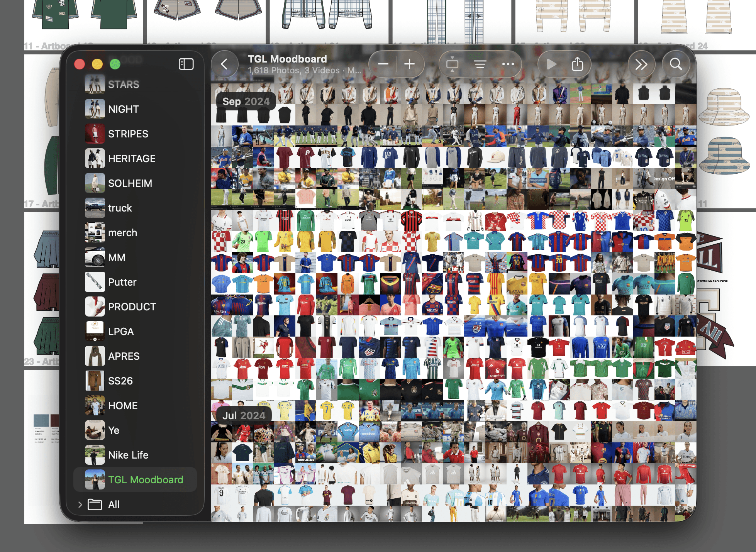The height and width of the screenshot is (552, 756).
Task: Click the TGL Moodboard sidebar item
Action: (x=145, y=480)
